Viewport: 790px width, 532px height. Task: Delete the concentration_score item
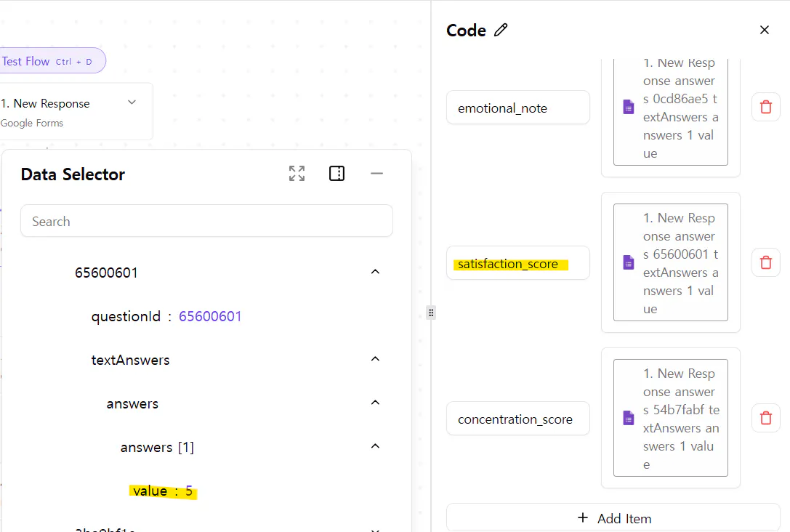[x=765, y=418]
